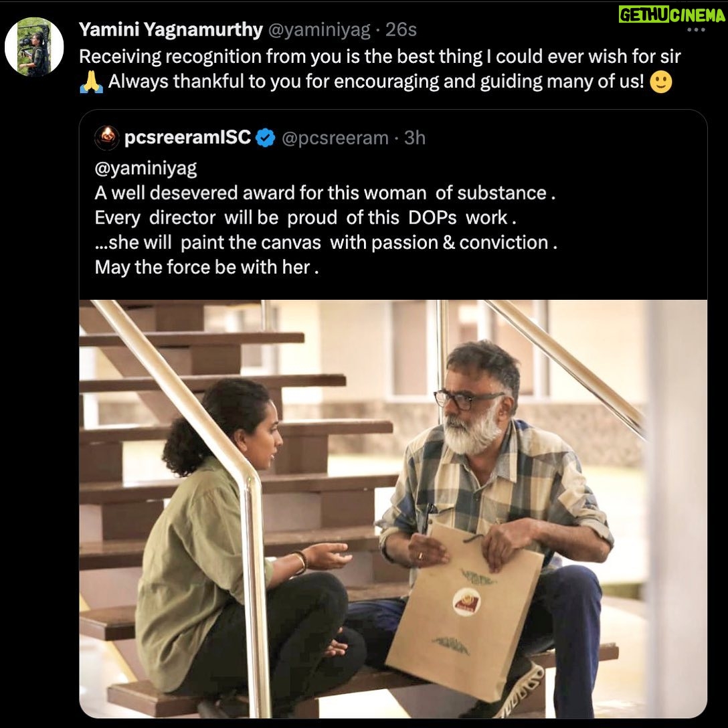Click the smiley face emoji

coord(660,82)
